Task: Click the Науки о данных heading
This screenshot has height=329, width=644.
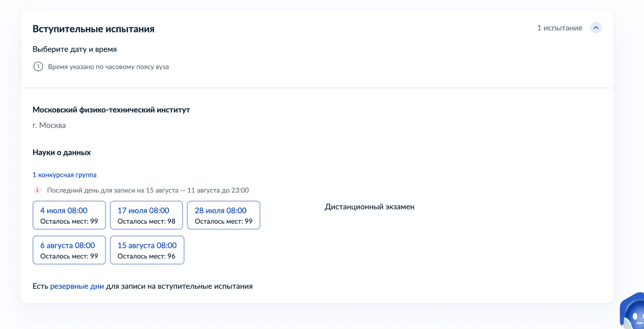Action: coord(62,152)
